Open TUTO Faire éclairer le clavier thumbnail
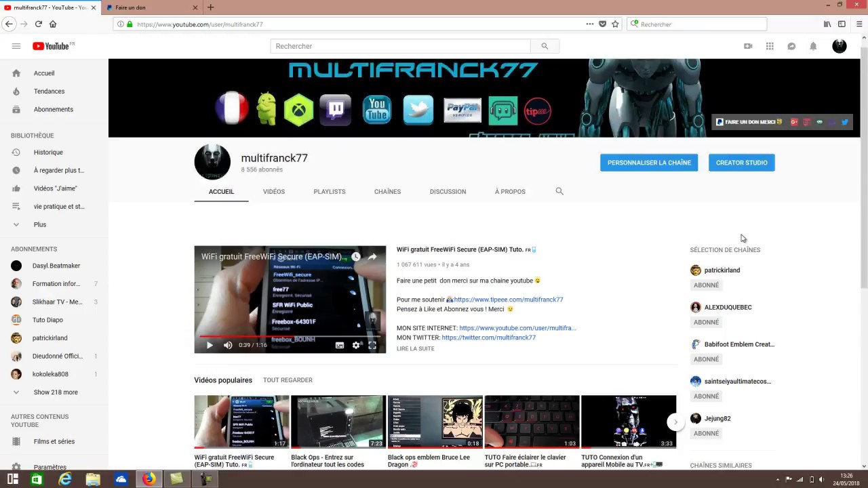 (x=532, y=422)
